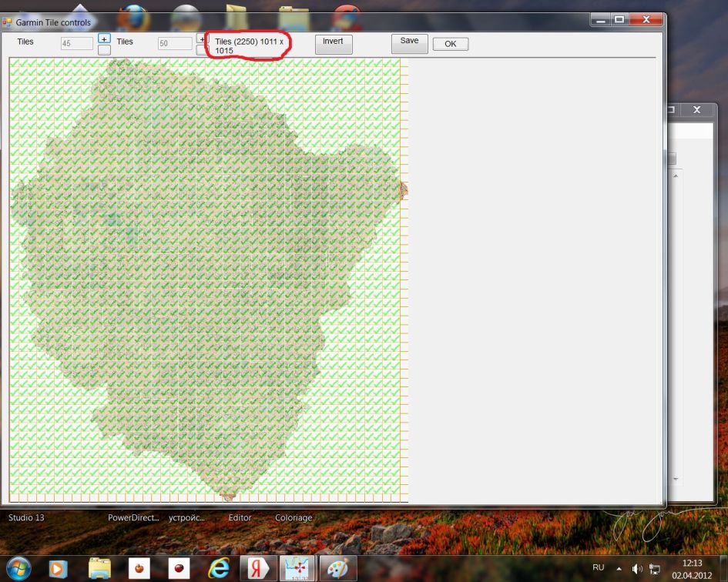Click the first Tiles field showing 45
The width and height of the screenshot is (728, 582).
point(77,44)
